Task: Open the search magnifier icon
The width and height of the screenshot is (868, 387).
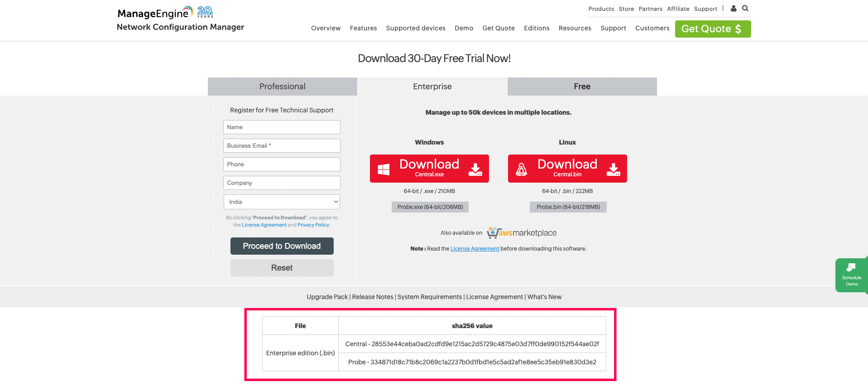Action: (745, 8)
